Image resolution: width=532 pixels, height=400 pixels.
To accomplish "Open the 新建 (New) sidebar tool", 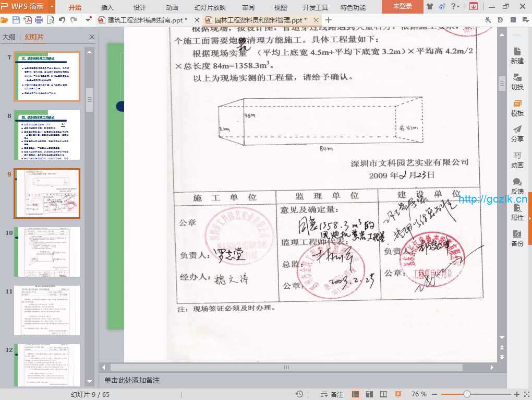I will click(x=517, y=55).
